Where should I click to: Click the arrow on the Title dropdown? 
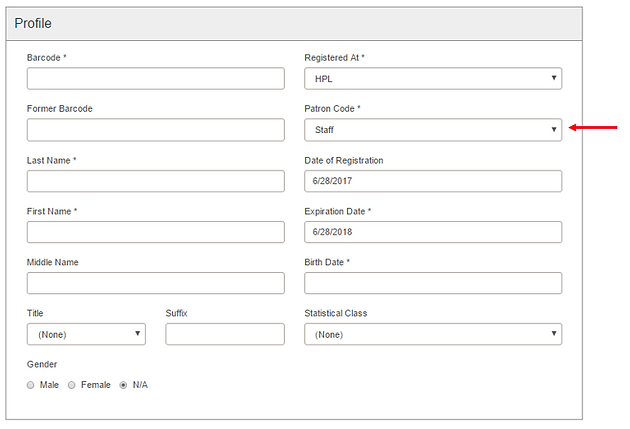click(x=137, y=333)
